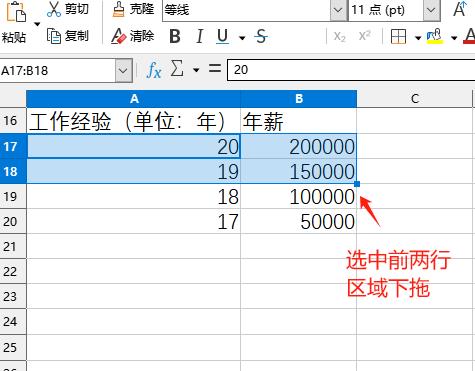Open the Sum function dropdown arrow
The width and height of the screenshot is (475, 371).
pyautogui.click(x=196, y=70)
